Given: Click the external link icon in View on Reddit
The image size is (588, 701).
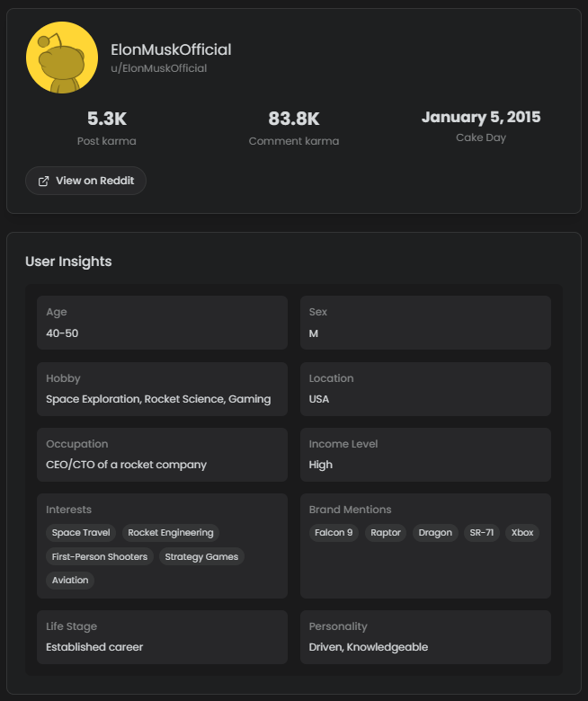Looking at the screenshot, I should point(43,181).
